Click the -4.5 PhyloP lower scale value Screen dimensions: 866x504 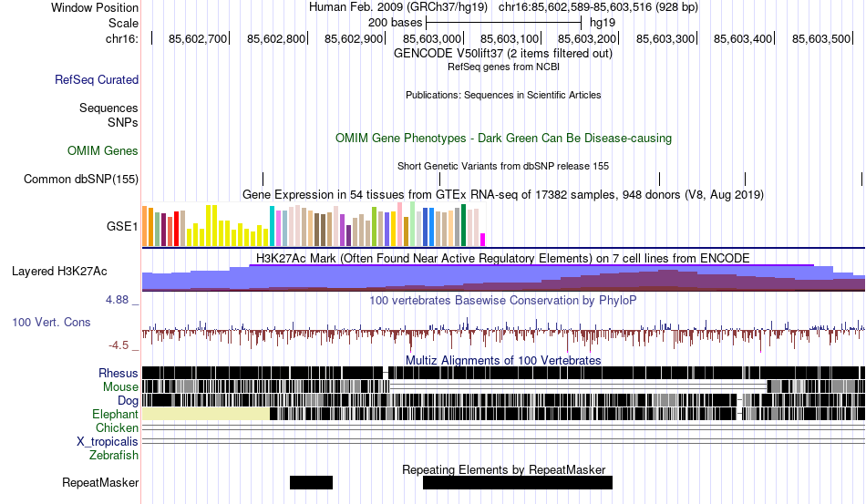119,345
